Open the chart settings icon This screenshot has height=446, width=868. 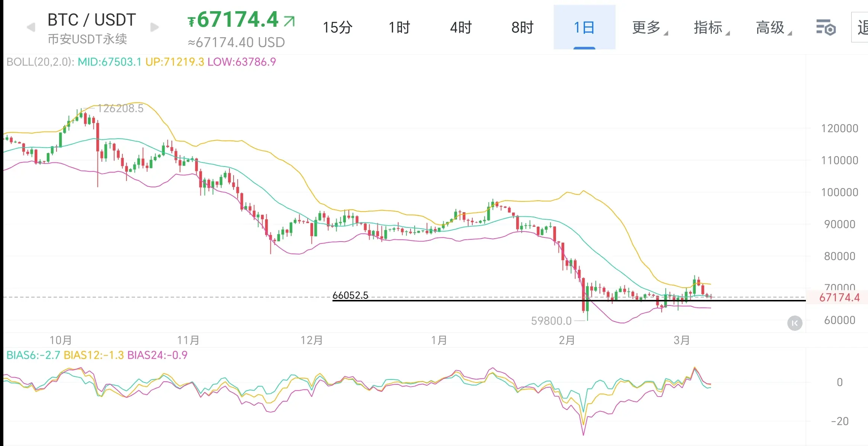coord(826,28)
